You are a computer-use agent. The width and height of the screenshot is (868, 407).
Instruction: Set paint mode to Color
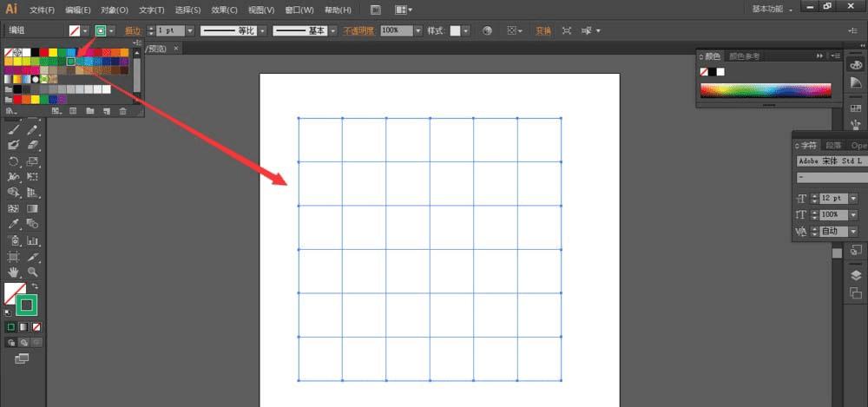(x=10, y=327)
